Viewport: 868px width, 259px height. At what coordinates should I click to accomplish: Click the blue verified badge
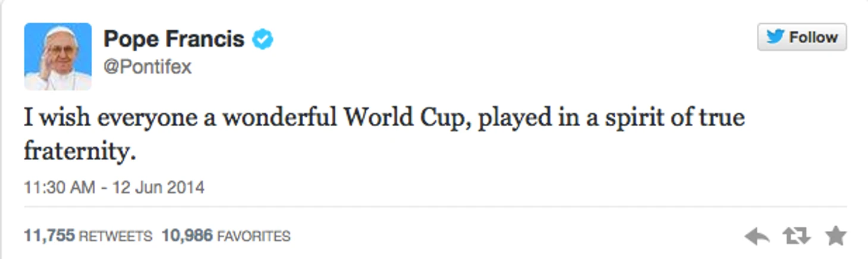pos(262,40)
